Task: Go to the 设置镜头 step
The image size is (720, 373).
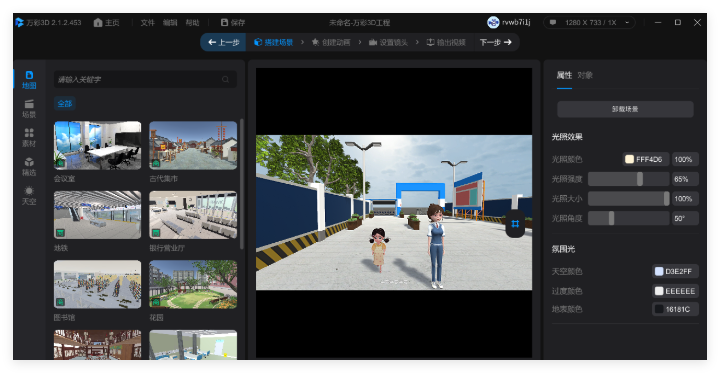Action: pos(388,42)
